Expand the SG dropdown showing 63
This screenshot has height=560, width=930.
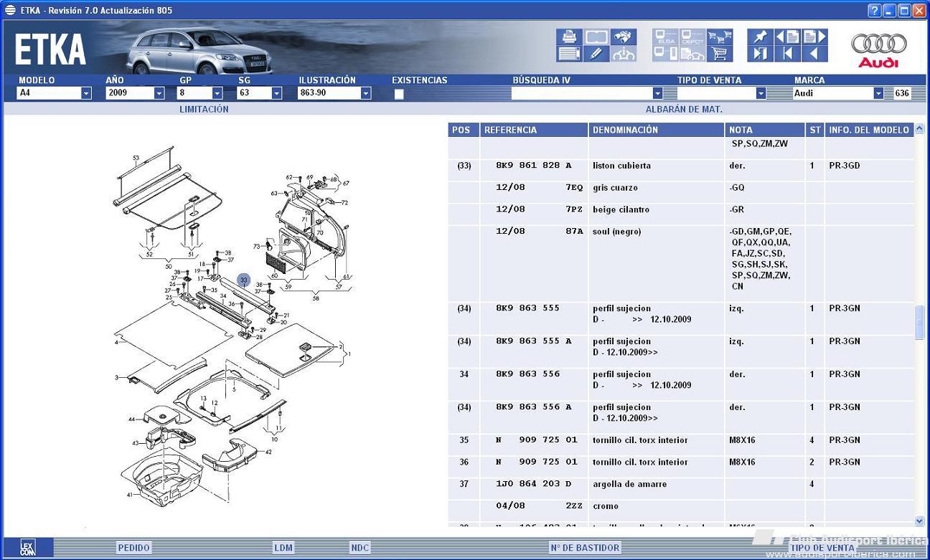(277, 93)
